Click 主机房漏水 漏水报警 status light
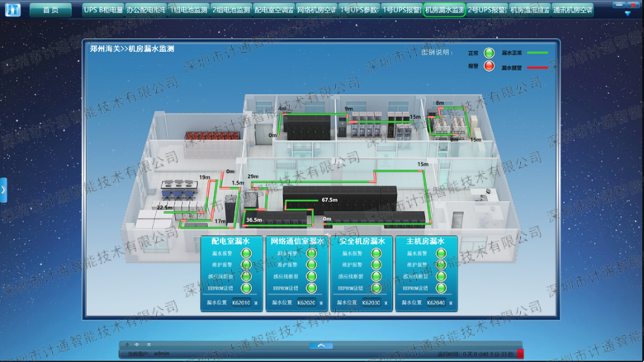The height and width of the screenshot is (362, 644). point(441,253)
